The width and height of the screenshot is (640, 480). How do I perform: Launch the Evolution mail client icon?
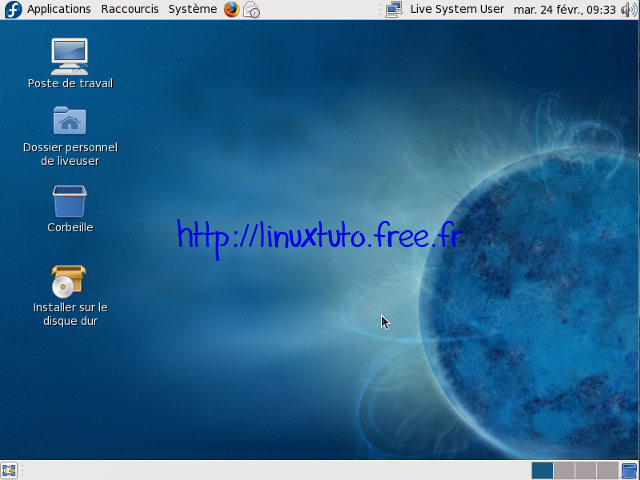click(251, 9)
